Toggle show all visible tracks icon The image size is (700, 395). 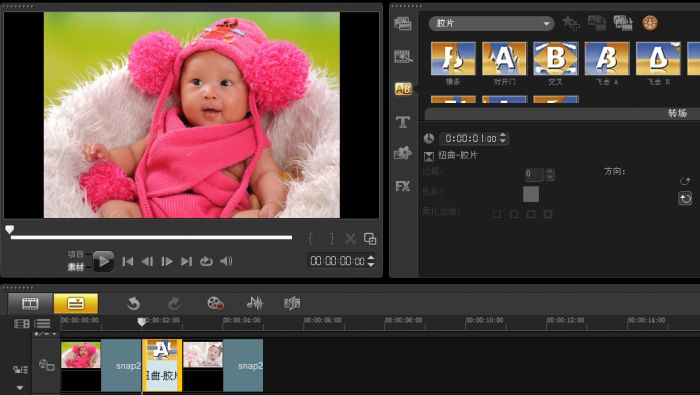click(21, 324)
